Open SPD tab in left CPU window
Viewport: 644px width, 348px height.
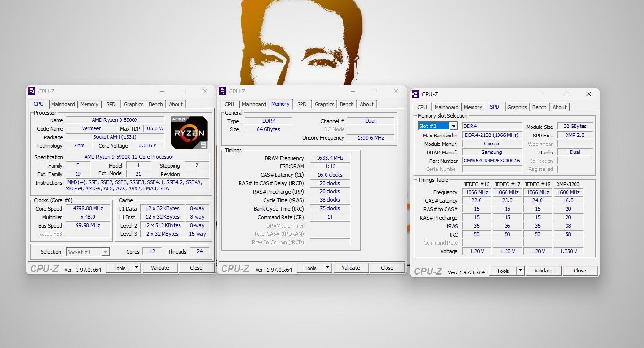click(x=111, y=104)
